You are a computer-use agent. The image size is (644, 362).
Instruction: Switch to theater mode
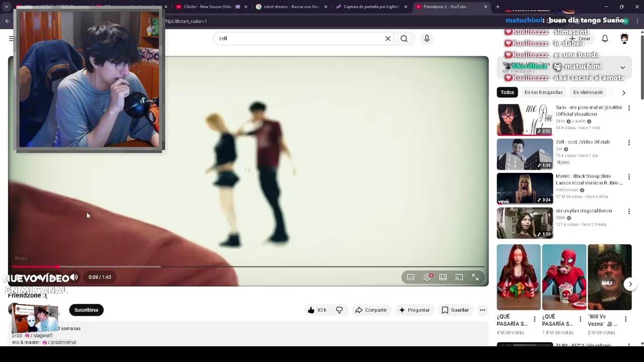[x=443, y=277]
